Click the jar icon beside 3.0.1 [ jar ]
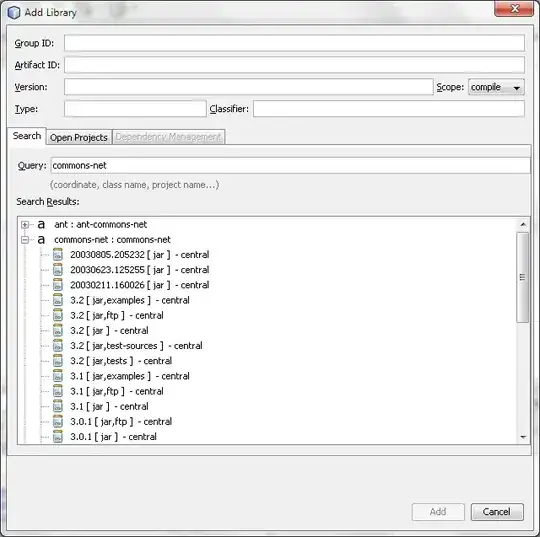Screen dimensions: 540x537 click(x=58, y=436)
